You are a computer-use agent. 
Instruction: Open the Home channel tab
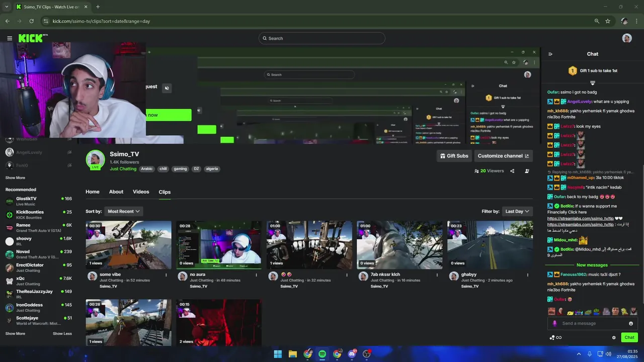[x=93, y=192]
